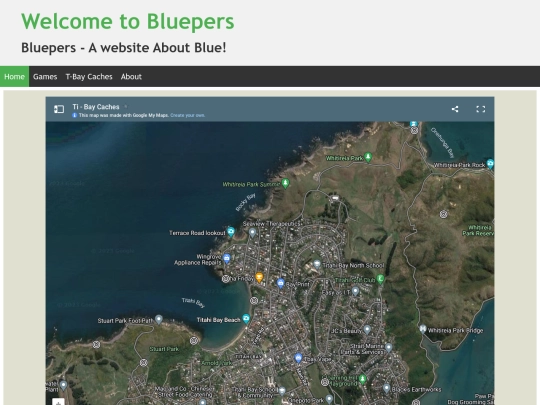Screen dimensions: 540x405
Task: Open the About page tab
Action: (131, 76)
